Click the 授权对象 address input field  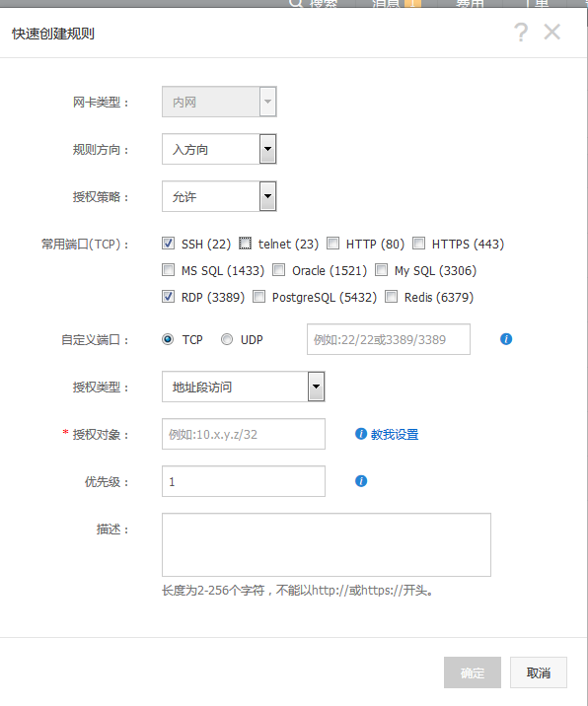pyautogui.click(x=244, y=434)
